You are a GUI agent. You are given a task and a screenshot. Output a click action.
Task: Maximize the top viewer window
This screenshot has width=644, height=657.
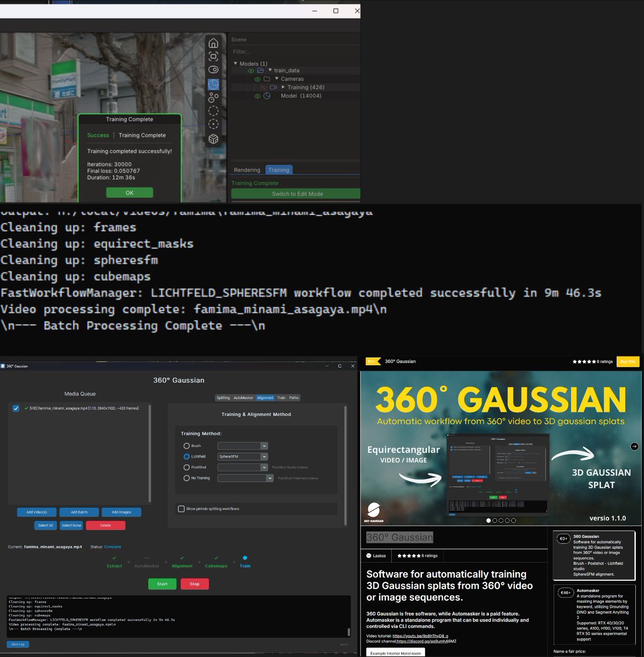[x=336, y=11]
